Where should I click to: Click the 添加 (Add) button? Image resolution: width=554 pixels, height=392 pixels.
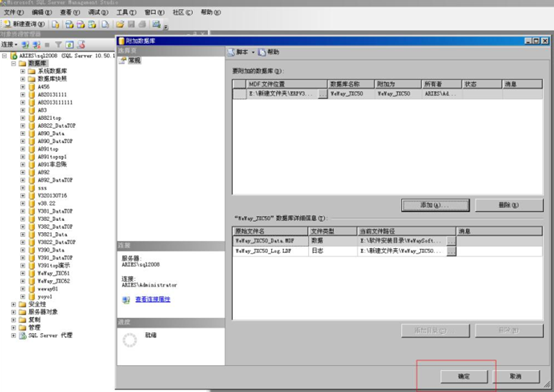[x=435, y=205]
